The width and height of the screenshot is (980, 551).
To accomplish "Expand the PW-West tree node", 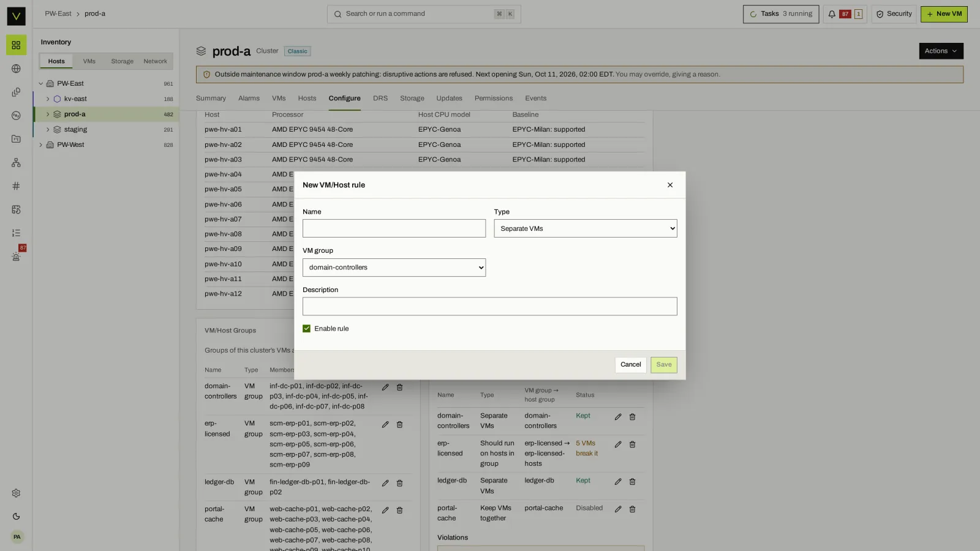I will click(x=41, y=145).
